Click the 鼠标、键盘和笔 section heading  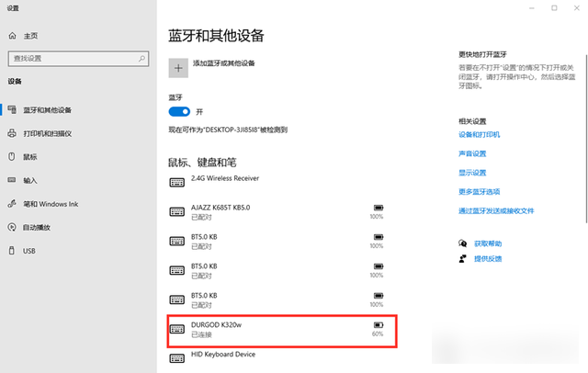coord(202,163)
